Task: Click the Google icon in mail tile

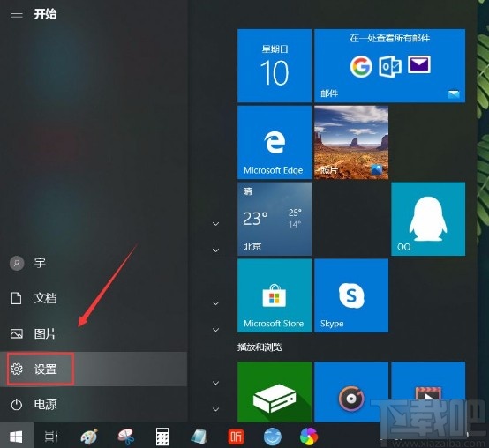Action: 361,66
